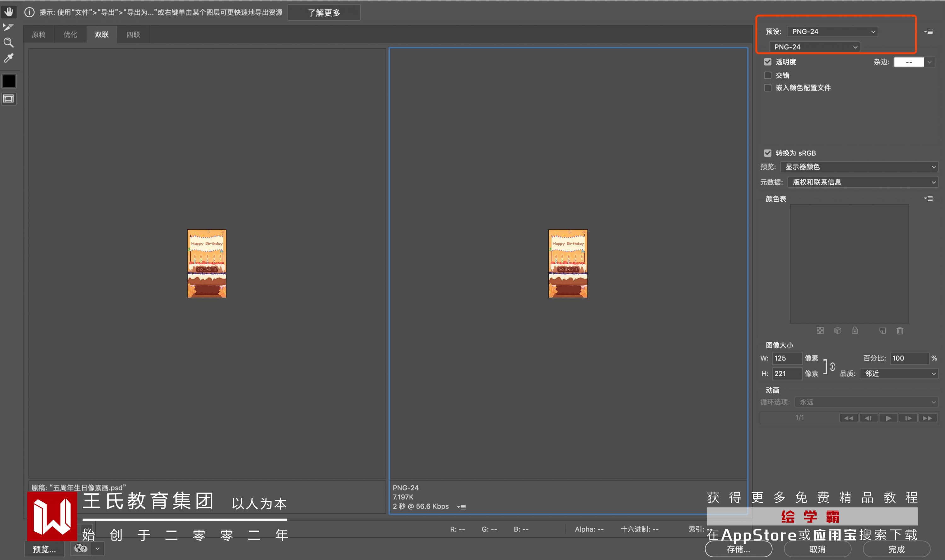Image resolution: width=945 pixels, height=560 pixels.
Task: Open the optimize panel menu icon beside preset
Action: (x=928, y=32)
